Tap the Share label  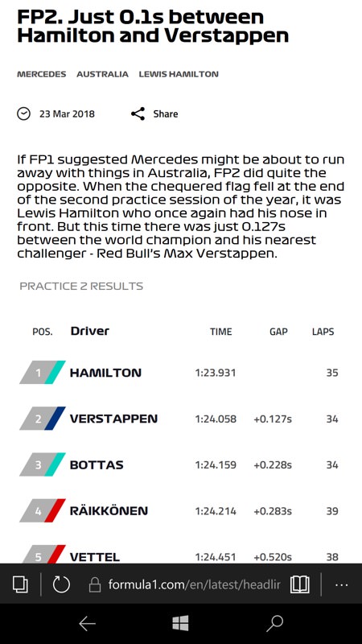coord(166,114)
